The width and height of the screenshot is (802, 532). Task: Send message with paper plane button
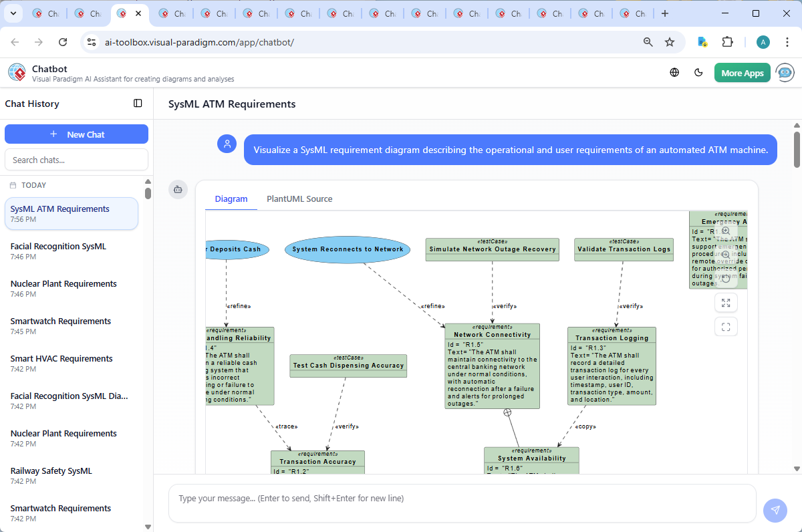click(775, 510)
